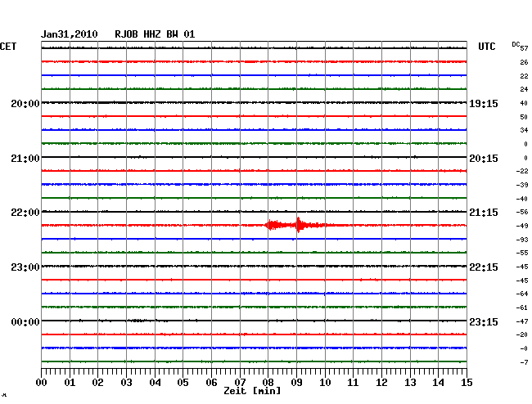Click minute axis tick label 04

pyautogui.click(x=155, y=382)
